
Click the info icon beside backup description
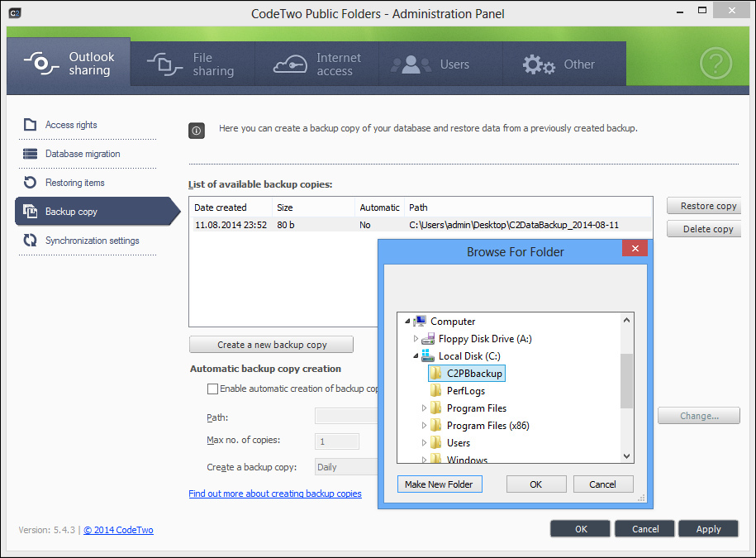197,131
